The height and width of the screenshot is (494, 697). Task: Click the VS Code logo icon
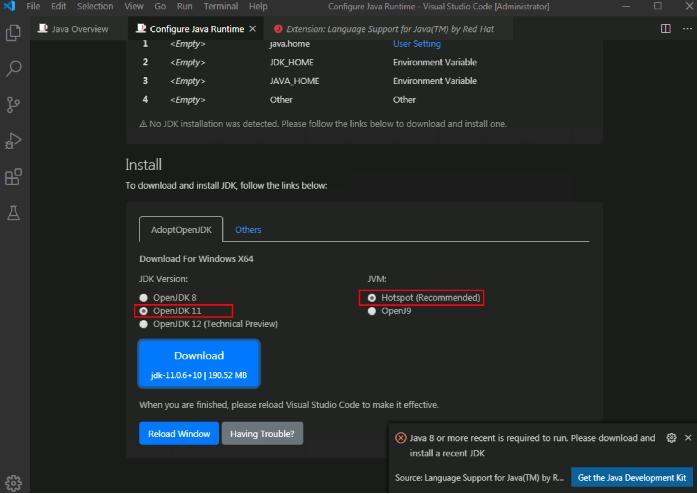(9, 6)
